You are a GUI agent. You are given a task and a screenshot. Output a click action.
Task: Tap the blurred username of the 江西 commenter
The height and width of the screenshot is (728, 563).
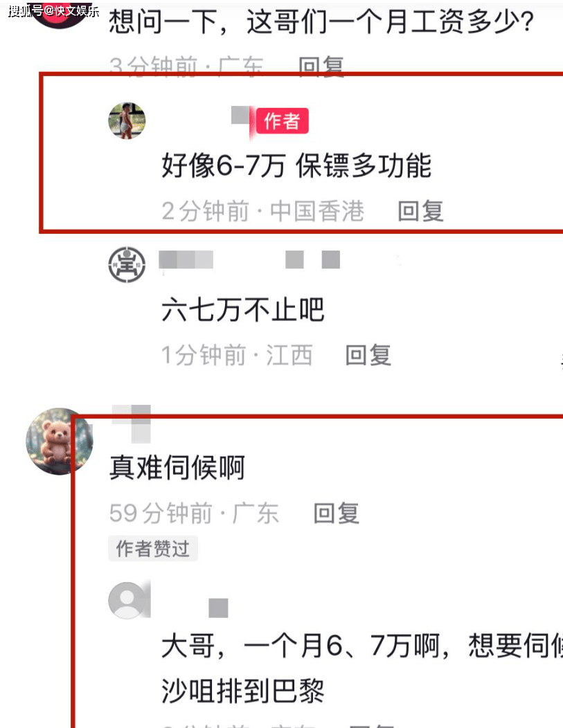pos(249,260)
